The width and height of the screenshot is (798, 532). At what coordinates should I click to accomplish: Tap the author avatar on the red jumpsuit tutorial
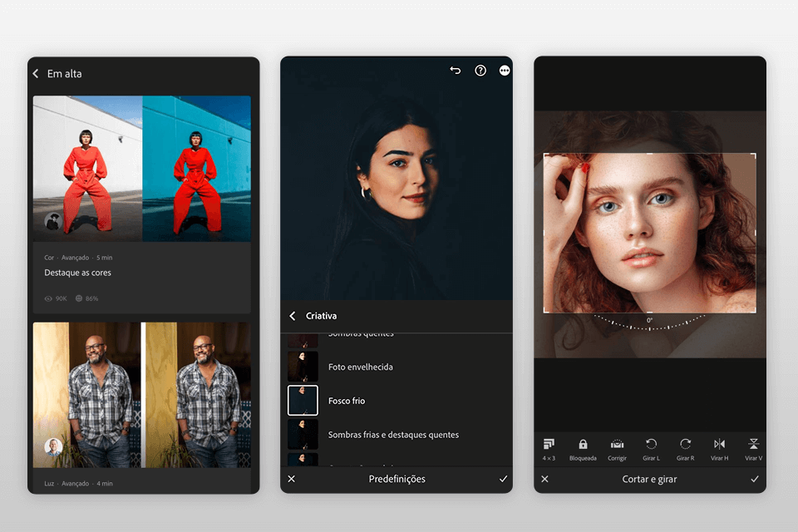pos(53,220)
